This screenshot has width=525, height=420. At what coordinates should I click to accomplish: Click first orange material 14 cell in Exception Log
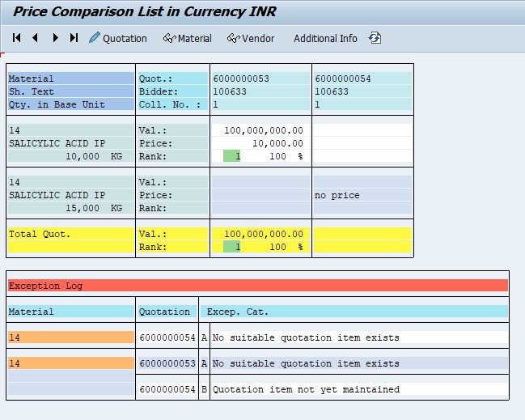(71, 337)
